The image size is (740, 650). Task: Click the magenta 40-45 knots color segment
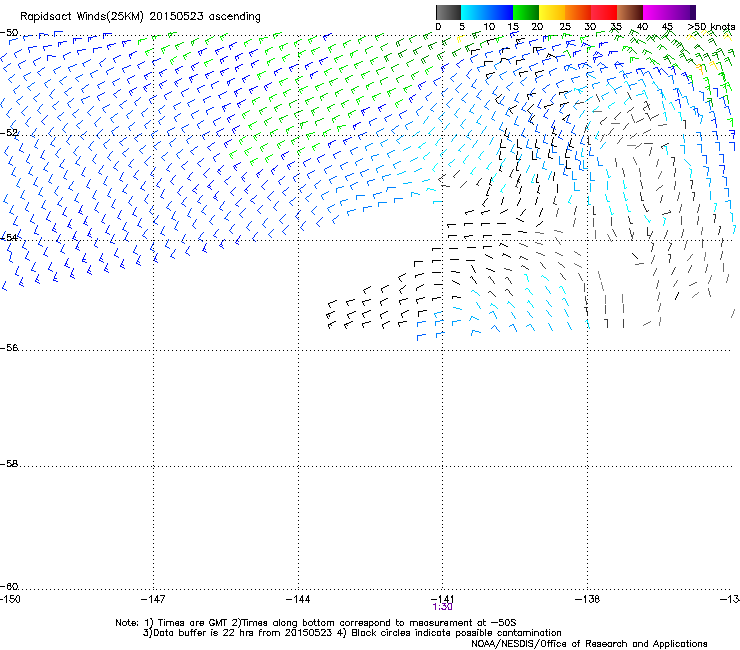(x=656, y=12)
